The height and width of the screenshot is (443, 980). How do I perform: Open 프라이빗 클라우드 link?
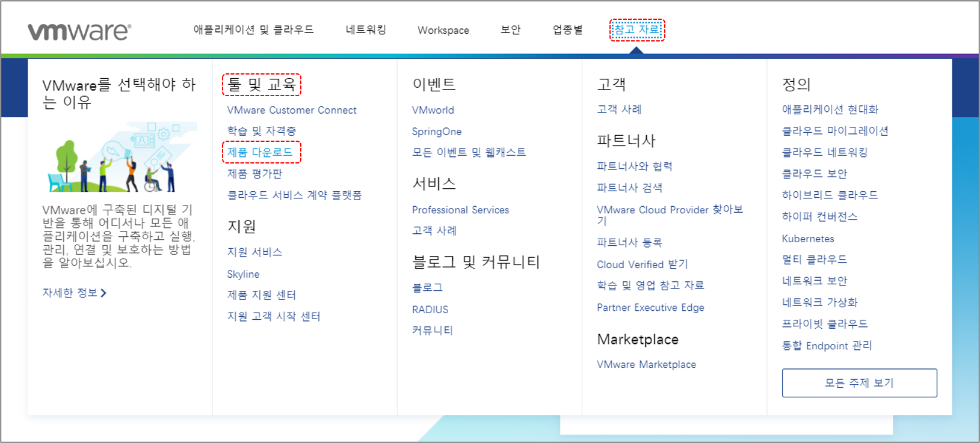click(825, 324)
